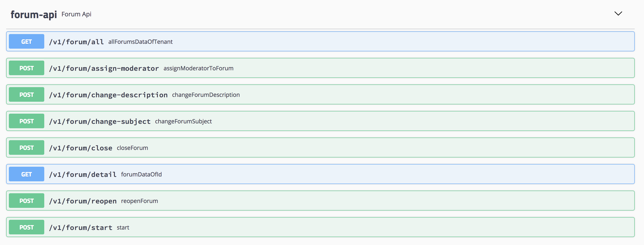Click the forum-api section title
The width and height of the screenshot is (644, 245).
[34, 15]
